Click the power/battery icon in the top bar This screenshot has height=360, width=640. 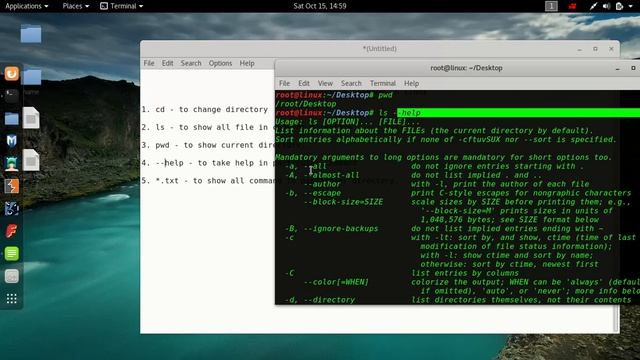click(x=619, y=6)
